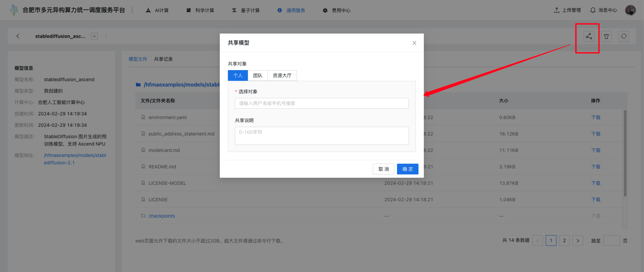
Task: Select the 资源大厅 share target option
Action: click(282, 75)
